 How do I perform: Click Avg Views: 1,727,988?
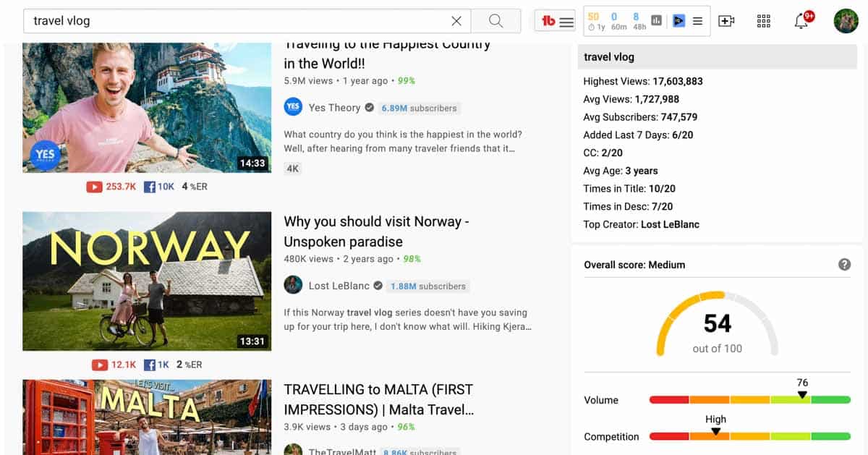(x=631, y=99)
